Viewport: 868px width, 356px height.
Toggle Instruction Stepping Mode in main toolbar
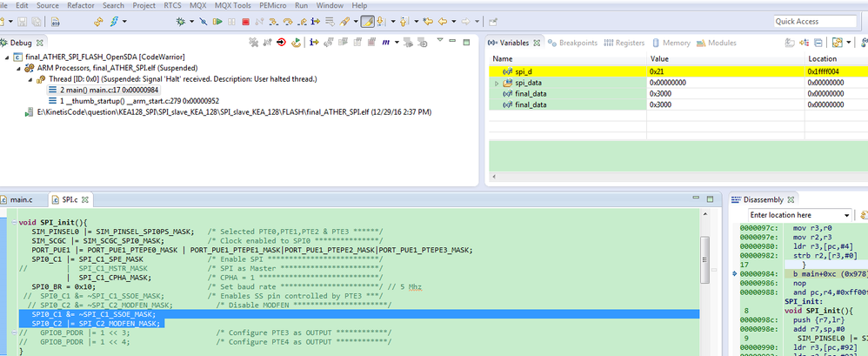tap(316, 22)
